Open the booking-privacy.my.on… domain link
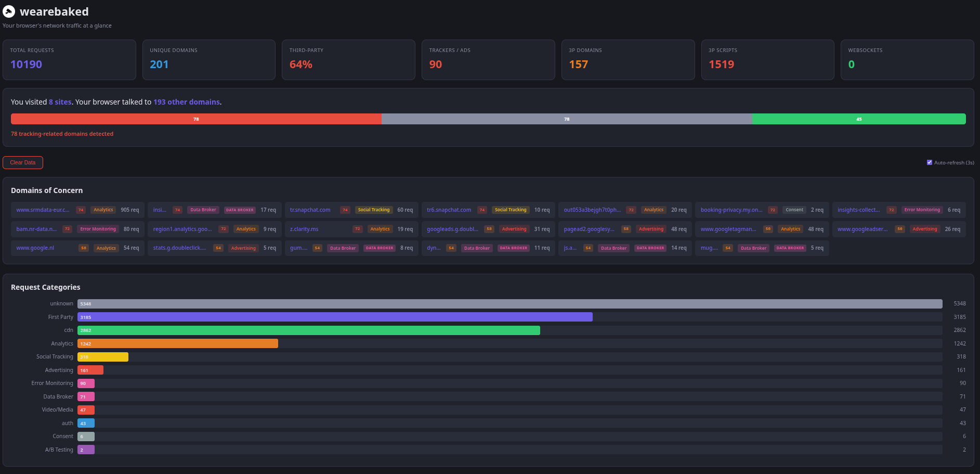The image size is (980, 474). coord(731,210)
